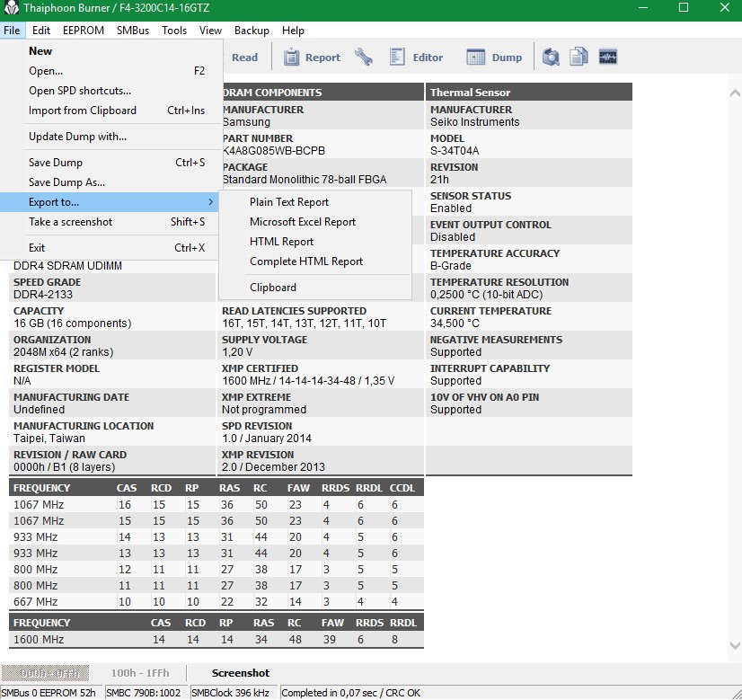Switch to the 100h - 1FFh tab

point(140,673)
